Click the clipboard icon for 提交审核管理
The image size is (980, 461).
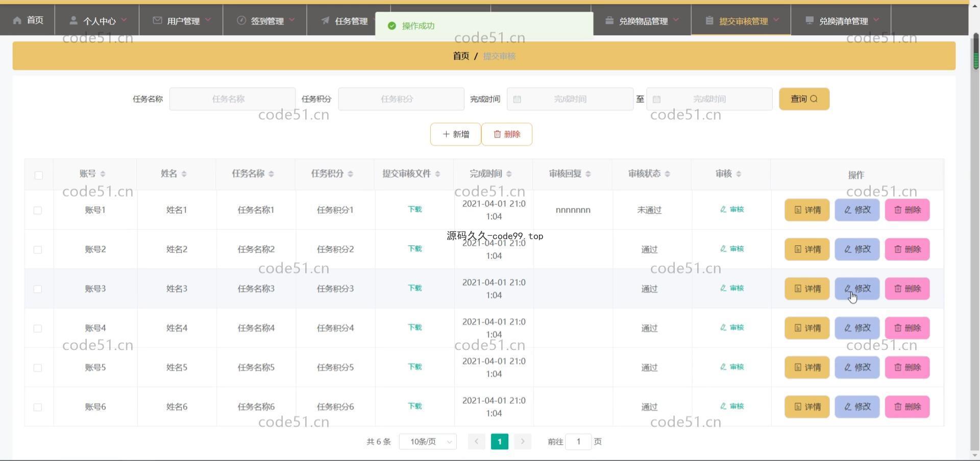point(709,20)
